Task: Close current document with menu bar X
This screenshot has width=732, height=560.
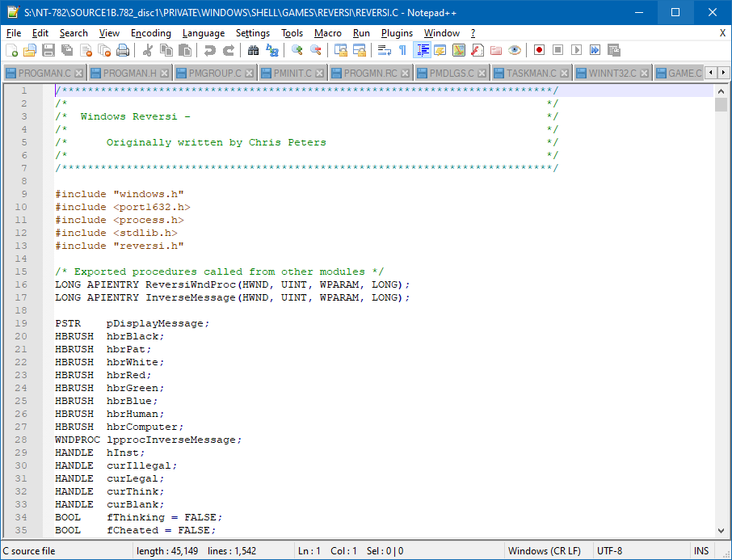Action: 722,33
